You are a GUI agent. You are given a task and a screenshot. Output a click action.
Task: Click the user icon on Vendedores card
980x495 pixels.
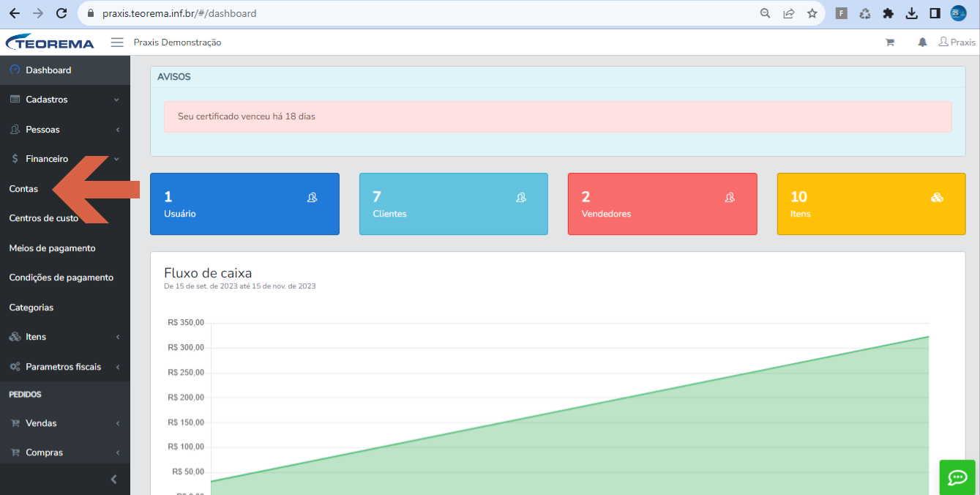(x=730, y=197)
